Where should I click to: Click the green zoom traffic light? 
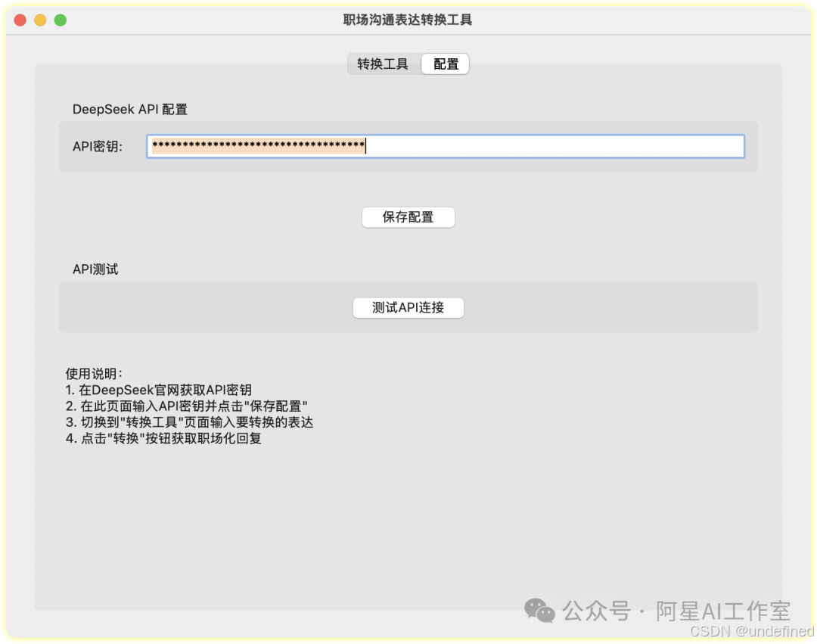[x=61, y=20]
